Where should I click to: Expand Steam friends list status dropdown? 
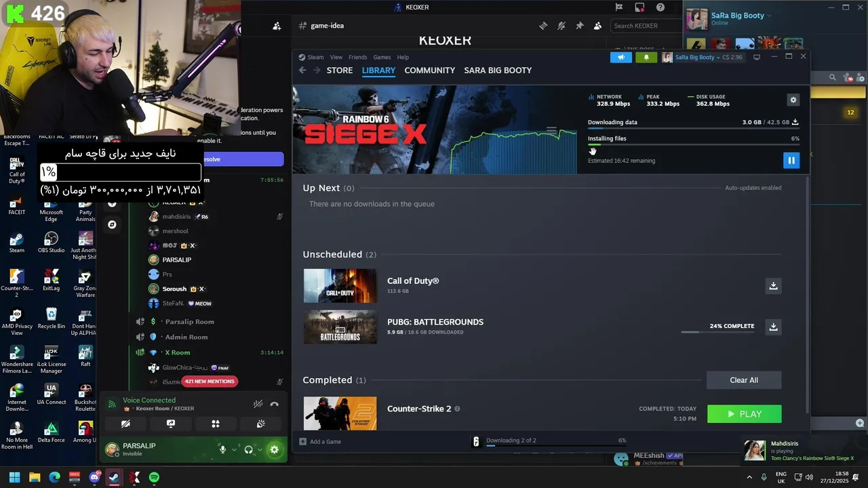click(x=769, y=16)
